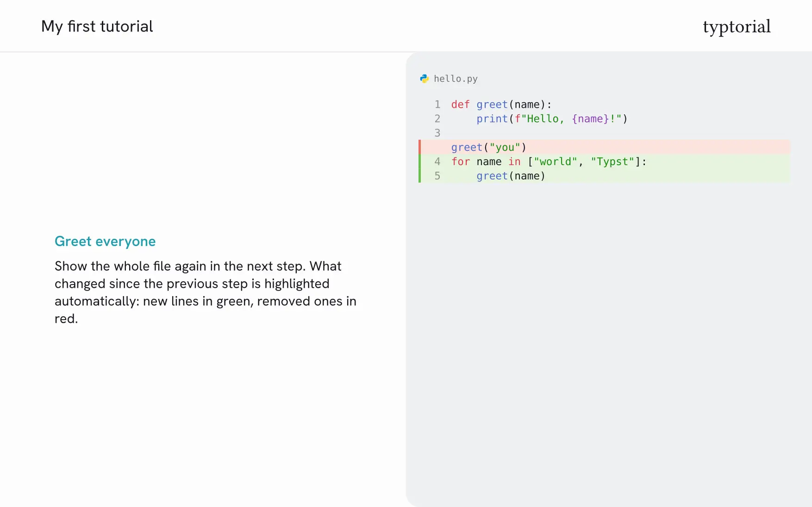The width and height of the screenshot is (812, 507).
Task: Click the hello.py file name
Action: coord(456,79)
